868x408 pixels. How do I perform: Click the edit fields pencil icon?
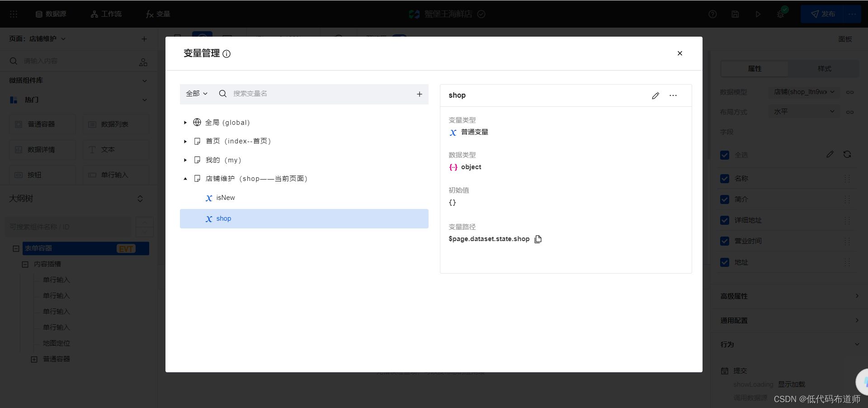(830, 155)
